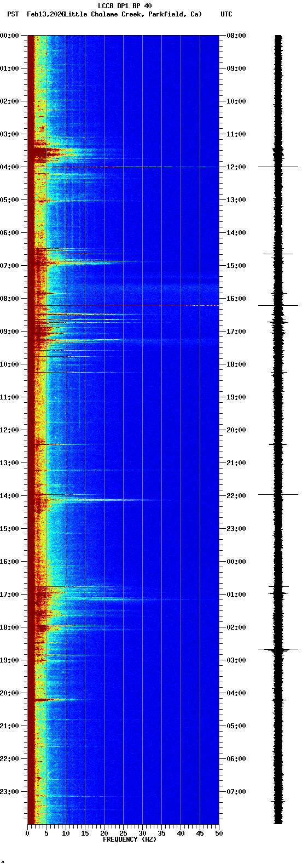This screenshot has width=302, height=868.
Task: Pick the 18:00 PST time label
Action: [9, 627]
